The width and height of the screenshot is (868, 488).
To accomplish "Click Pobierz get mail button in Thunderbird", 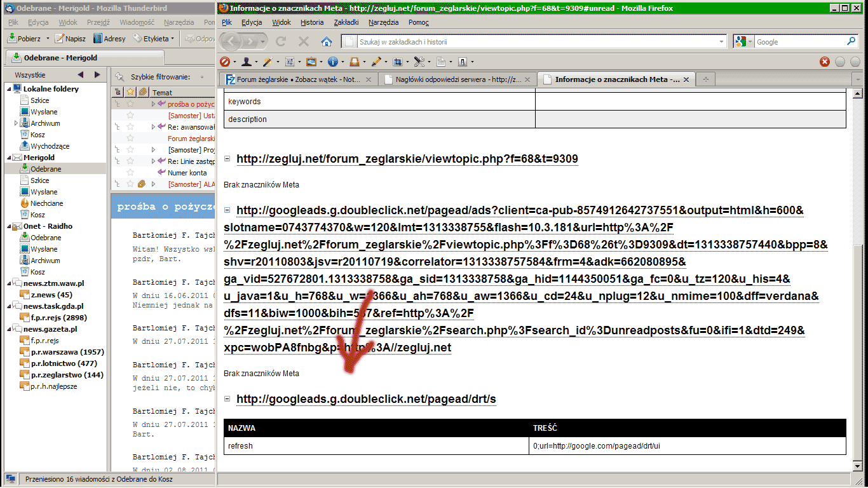I will click(x=24, y=38).
